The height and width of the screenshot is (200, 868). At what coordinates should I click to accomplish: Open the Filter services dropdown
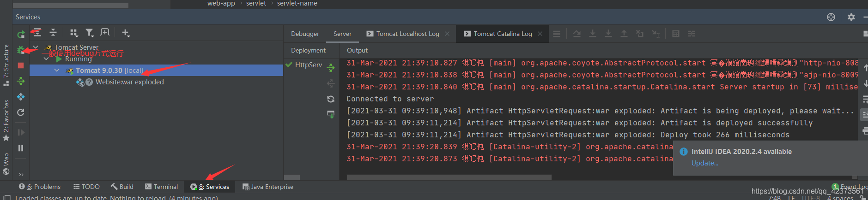point(90,33)
